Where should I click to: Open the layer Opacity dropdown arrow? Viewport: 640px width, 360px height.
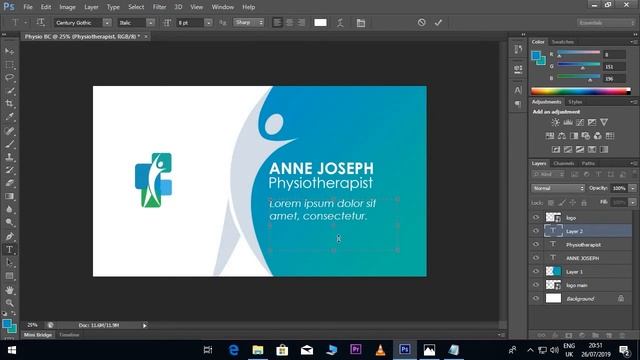pos(633,188)
